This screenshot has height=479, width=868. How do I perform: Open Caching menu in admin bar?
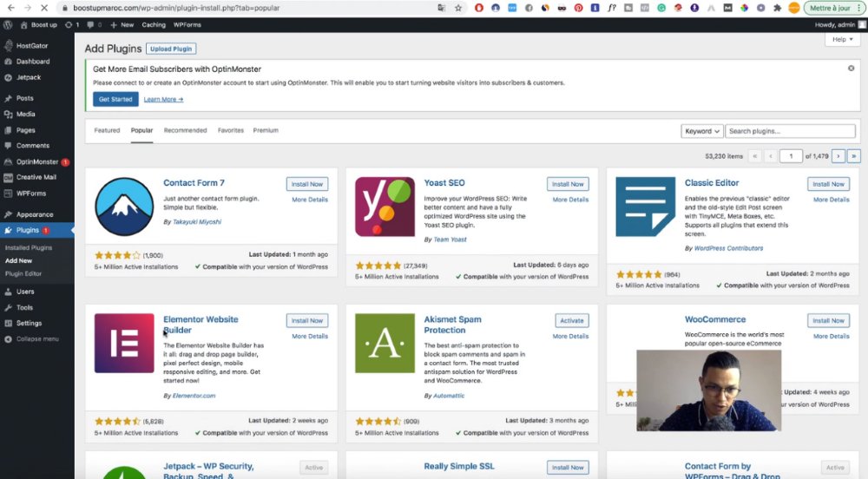[x=154, y=25]
